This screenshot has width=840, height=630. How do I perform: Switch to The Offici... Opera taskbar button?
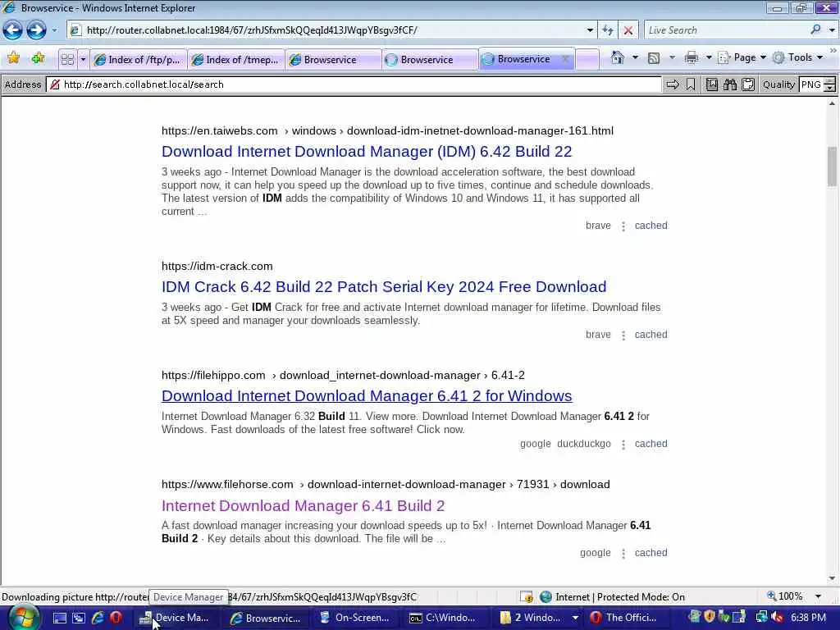[x=624, y=618]
